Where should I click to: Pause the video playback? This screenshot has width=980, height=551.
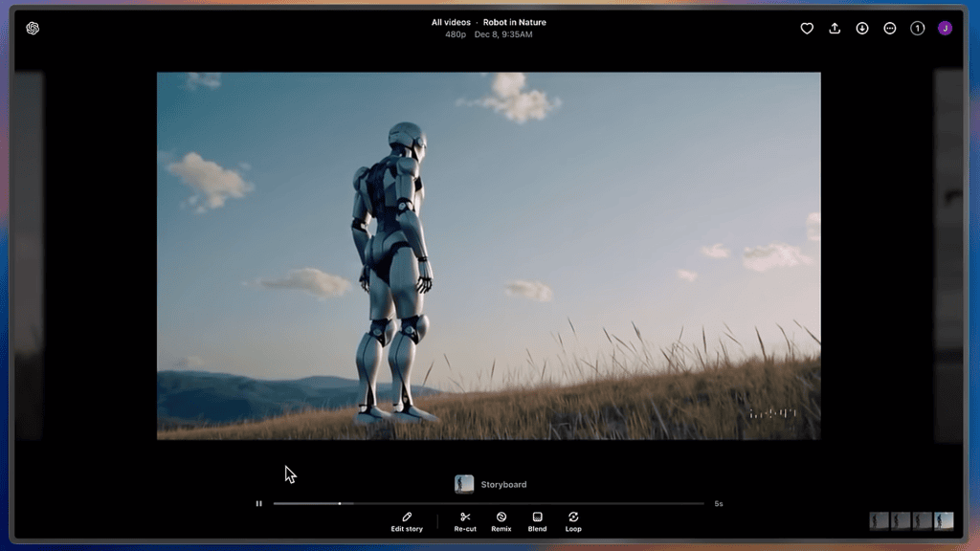[258, 502]
